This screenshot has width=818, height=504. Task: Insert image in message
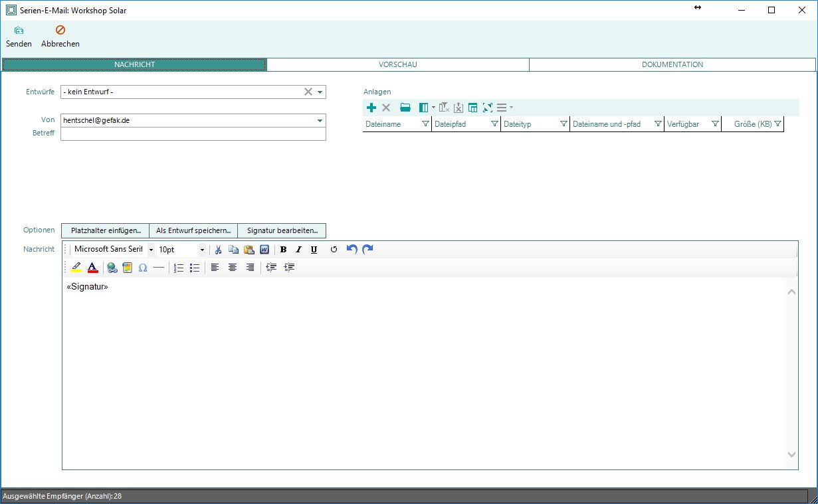pyautogui.click(x=127, y=268)
